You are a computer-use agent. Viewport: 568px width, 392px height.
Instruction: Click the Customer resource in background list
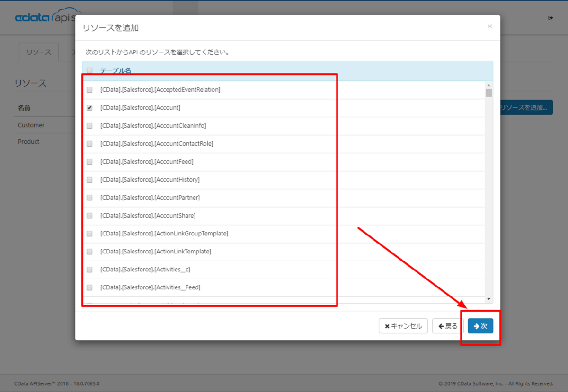(x=31, y=125)
